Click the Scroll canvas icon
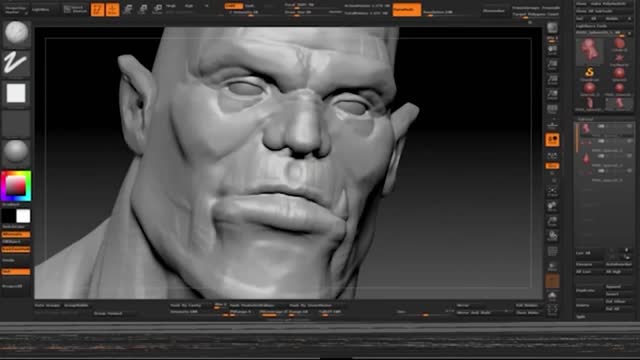 (x=552, y=50)
